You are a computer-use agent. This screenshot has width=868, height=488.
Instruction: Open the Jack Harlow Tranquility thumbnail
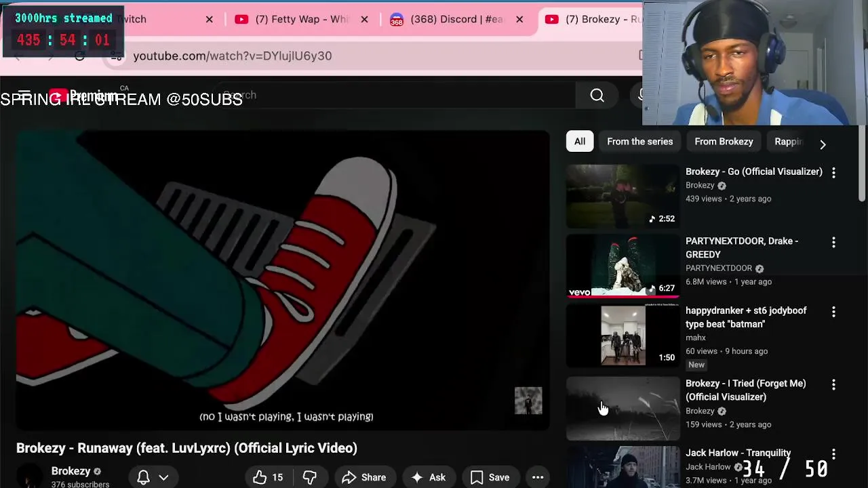pyautogui.click(x=623, y=468)
